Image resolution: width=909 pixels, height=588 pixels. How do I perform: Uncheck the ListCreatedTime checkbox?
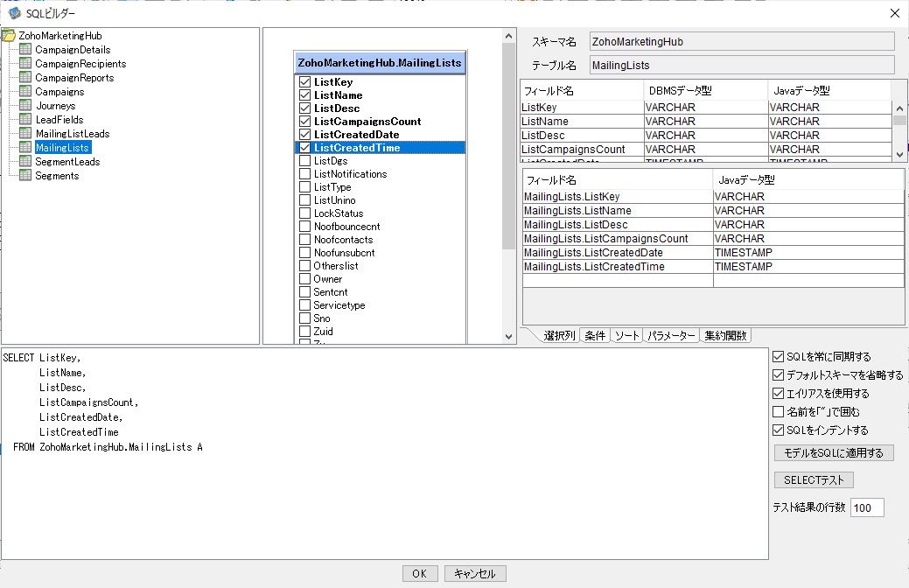coord(305,147)
